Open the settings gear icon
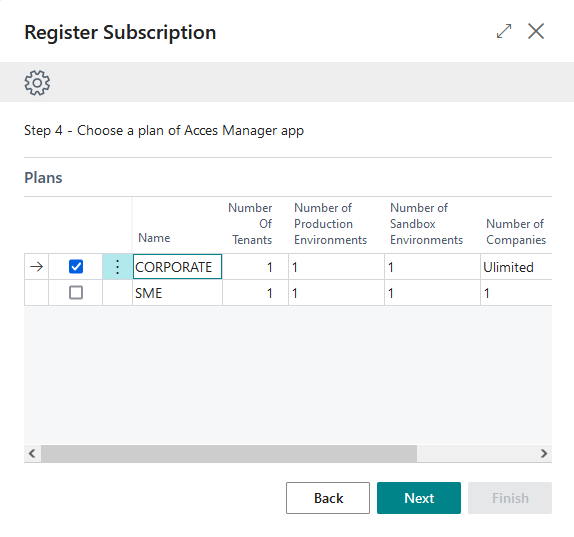The image size is (574, 537). (x=37, y=83)
